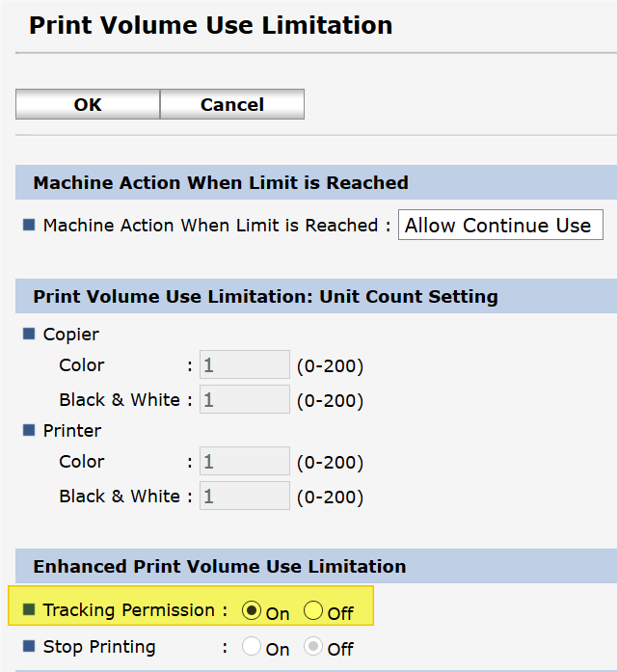This screenshot has height=672, width=617.
Task: Click the Copier Color count field
Action: 244,365
